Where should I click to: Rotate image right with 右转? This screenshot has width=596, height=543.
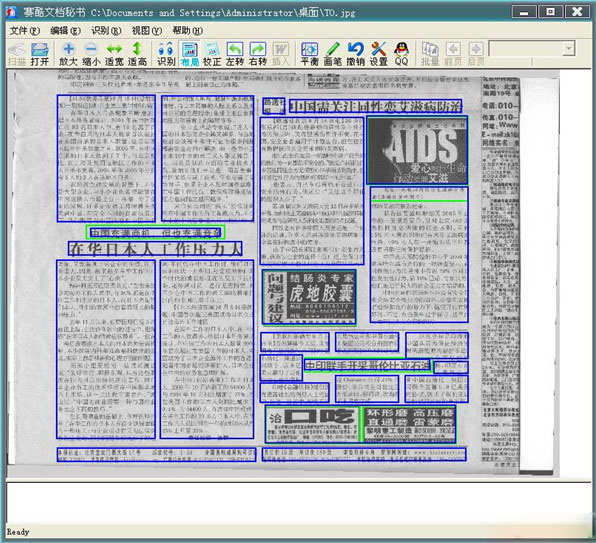[258, 54]
